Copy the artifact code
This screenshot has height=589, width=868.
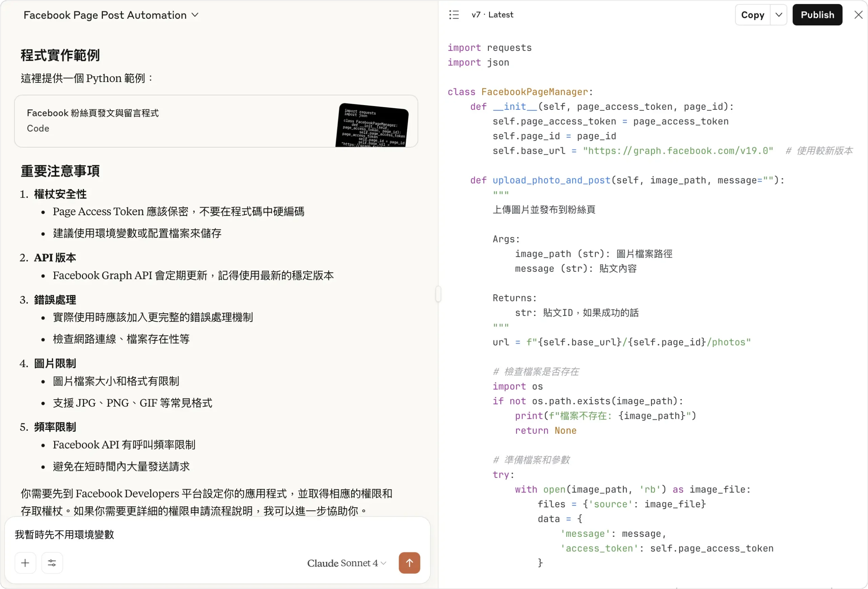click(753, 15)
